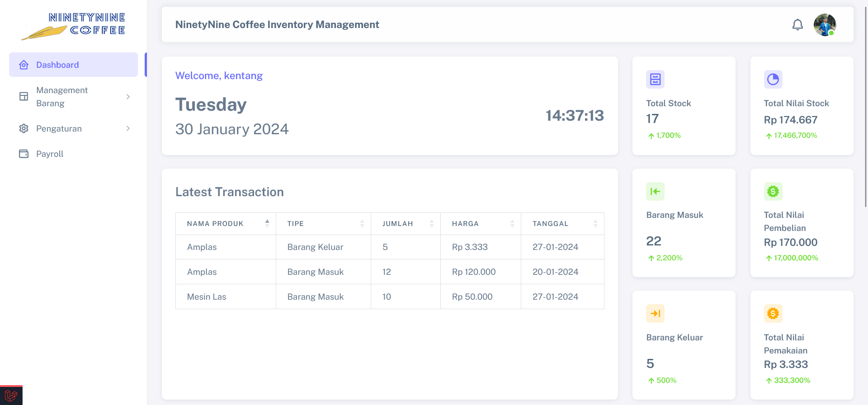Click the notification bell icon
Viewport: 868px width, 405px height.
[x=797, y=25]
